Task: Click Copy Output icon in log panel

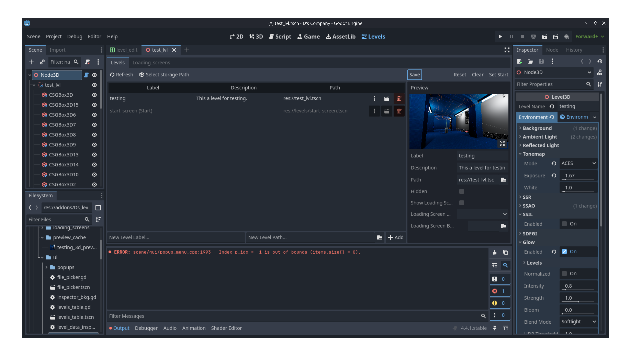Action: point(506,252)
